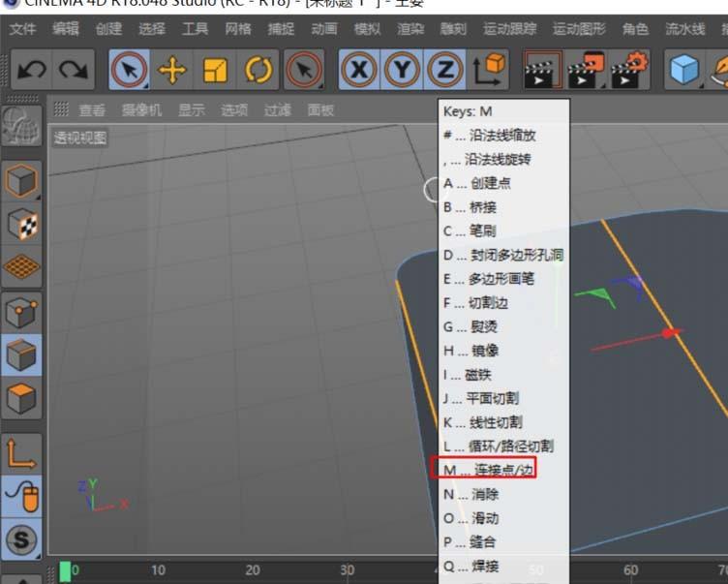
Task: Toggle the Tweak mode mouse icon
Action: (21, 497)
